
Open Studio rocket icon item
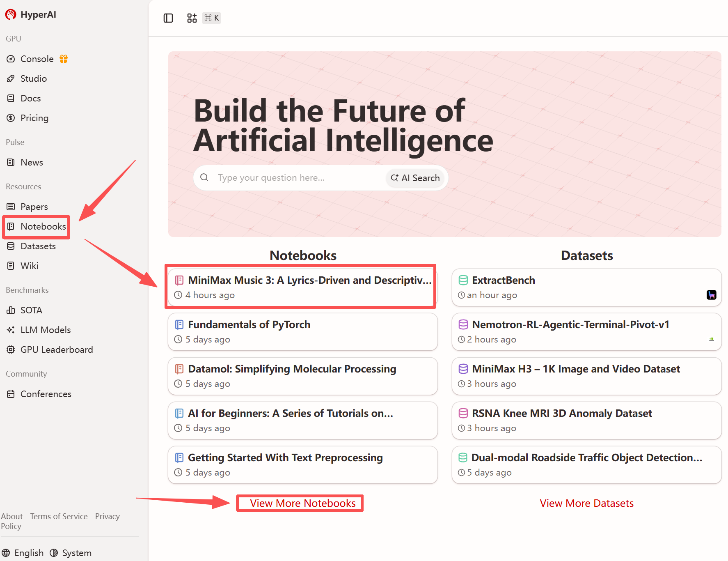pos(11,78)
